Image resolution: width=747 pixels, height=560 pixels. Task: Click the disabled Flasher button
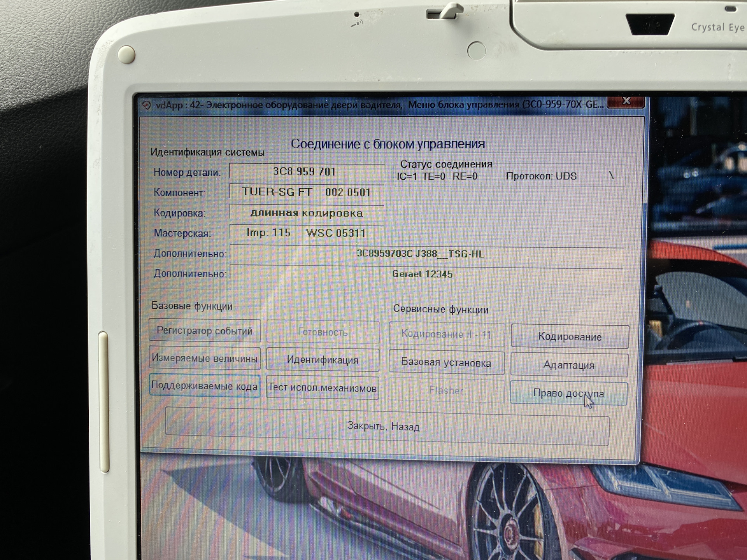click(x=446, y=390)
